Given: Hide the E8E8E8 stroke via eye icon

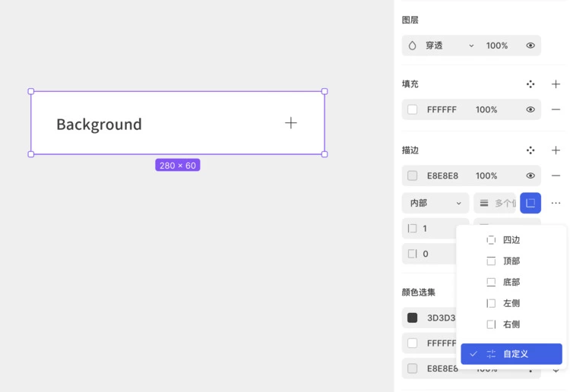Looking at the screenshot, I should tap(530, 175).
